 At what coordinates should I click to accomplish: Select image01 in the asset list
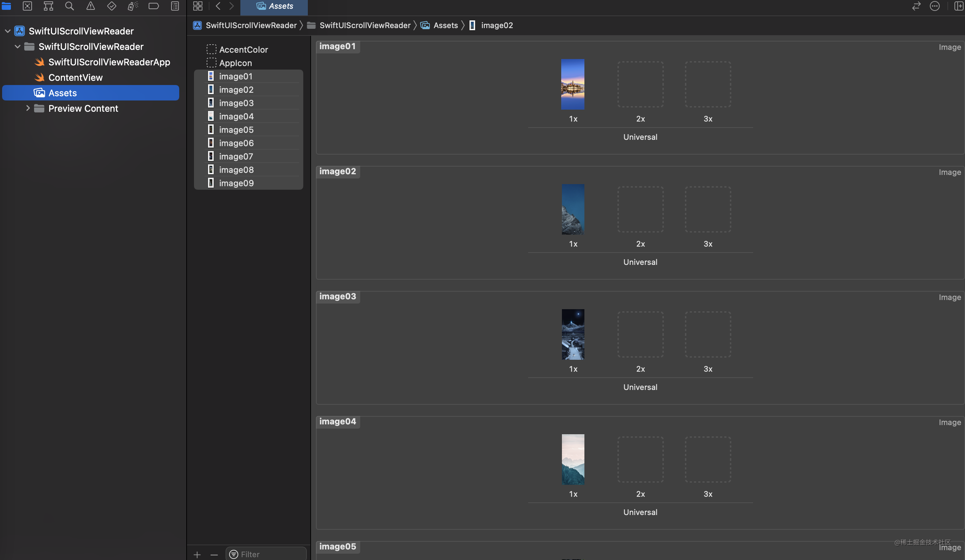click(x=236, y=77)
